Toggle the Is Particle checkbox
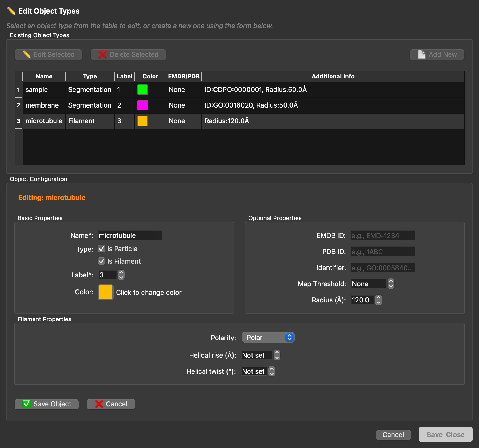 [x=102, y=249]
